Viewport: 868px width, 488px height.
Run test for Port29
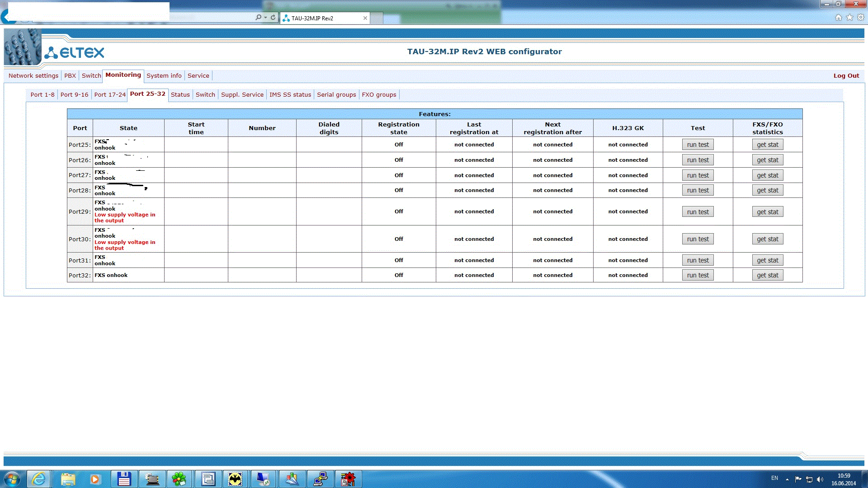[x=698, y=212]
